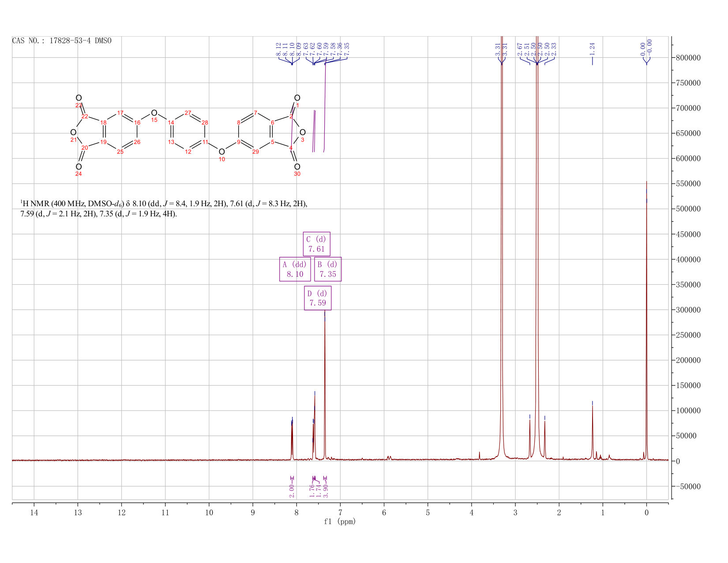Click the y-axis value 350000
Image resolution: width=728 pixels, height=563 pixels.
688,285
